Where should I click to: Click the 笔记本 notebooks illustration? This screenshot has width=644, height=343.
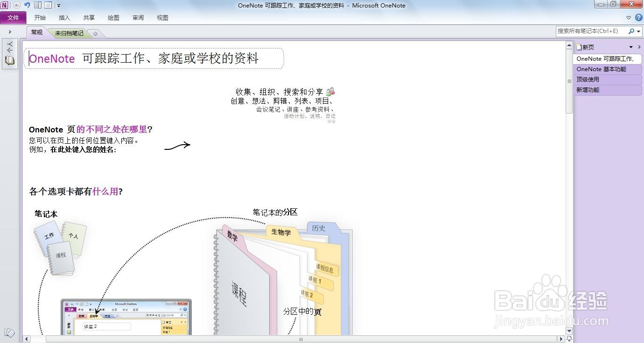click(x=60, y=248)
